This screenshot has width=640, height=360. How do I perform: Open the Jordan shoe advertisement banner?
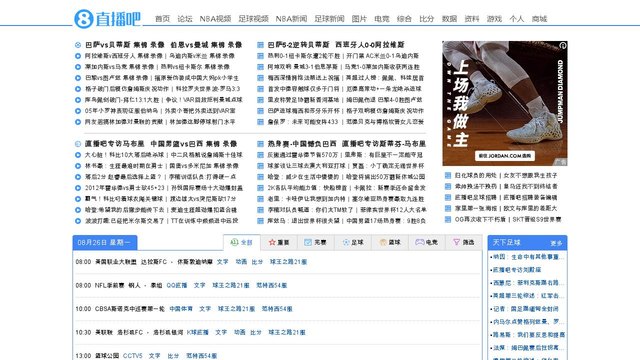pyautogui.click(x=505, y=103)
